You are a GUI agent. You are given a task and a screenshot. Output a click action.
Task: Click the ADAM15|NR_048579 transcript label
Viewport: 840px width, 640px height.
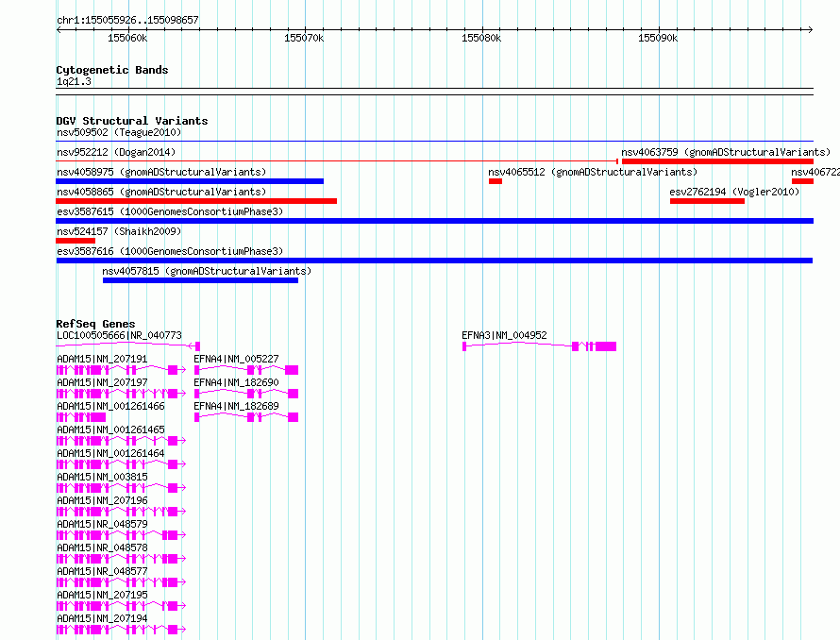[x=102, y=524]
